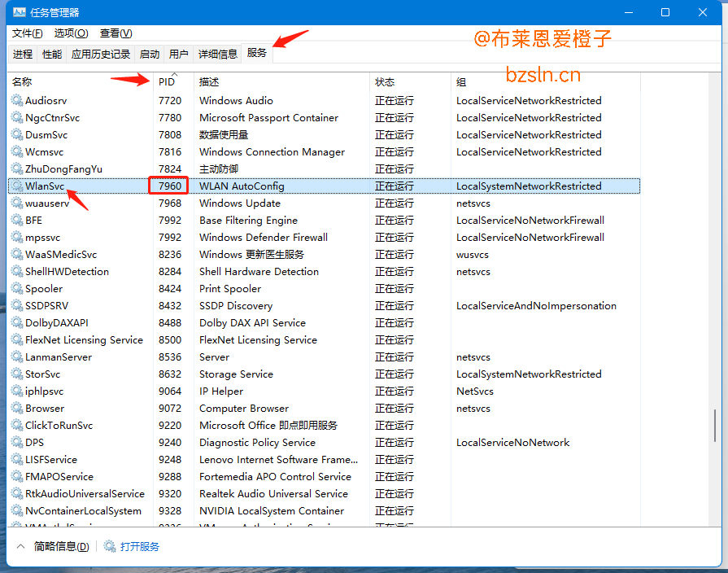Click the gear icon next to 打开服务
The image size is (728, 573).
pyautogui.click(x=110, y=546)
